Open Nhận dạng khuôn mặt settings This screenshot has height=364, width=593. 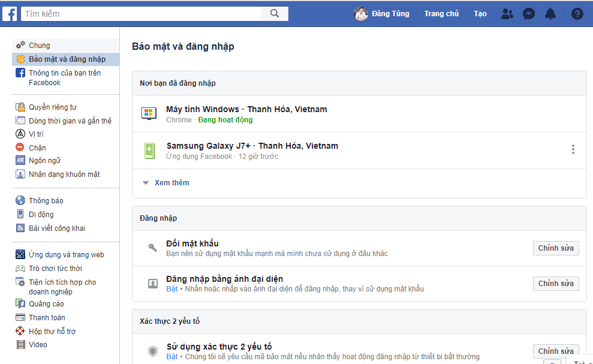tap(64, 174)
